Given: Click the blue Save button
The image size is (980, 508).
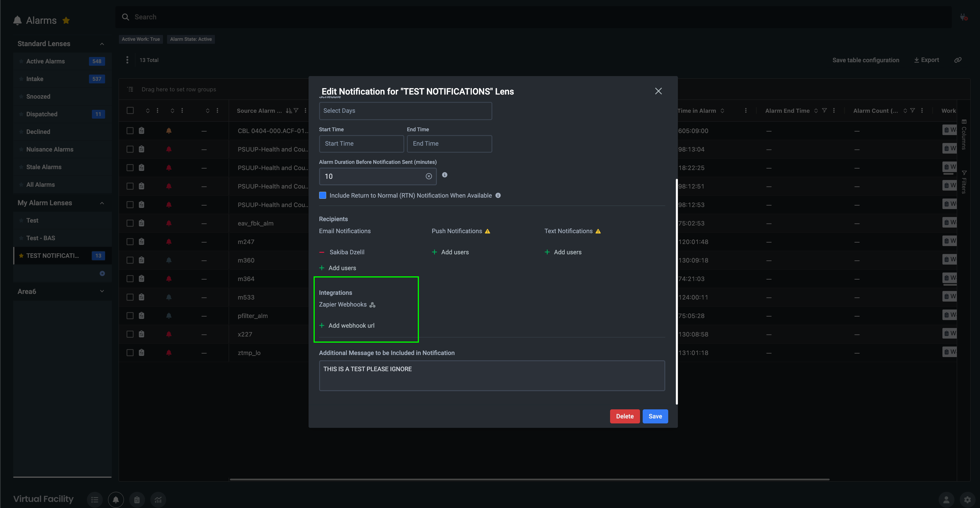Looking at the screenshot, I should (655, 416).
